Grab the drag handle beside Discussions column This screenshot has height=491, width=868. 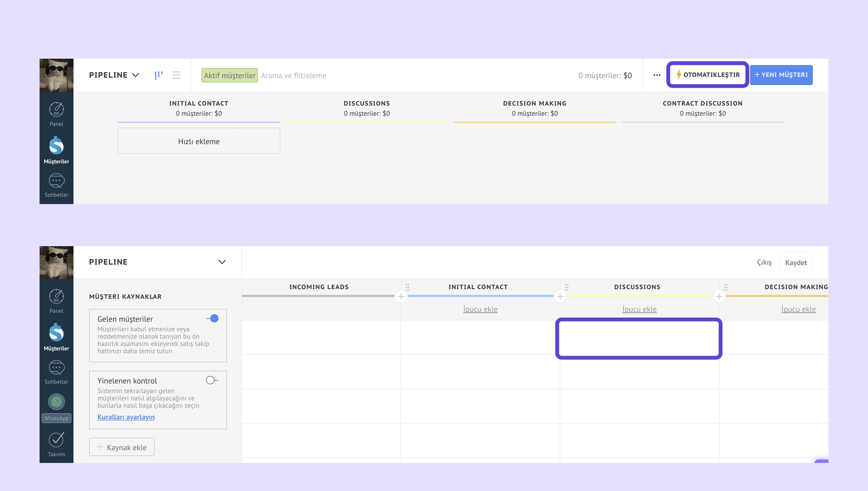(x=567, y=287)
